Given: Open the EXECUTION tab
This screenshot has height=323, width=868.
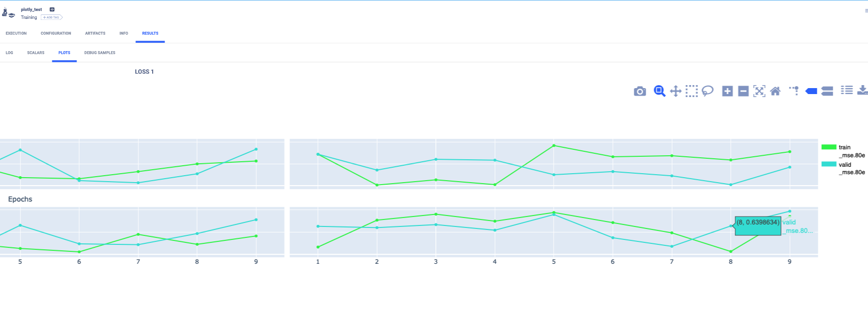Looking at the screenshot, I should [x=16, y=33].
